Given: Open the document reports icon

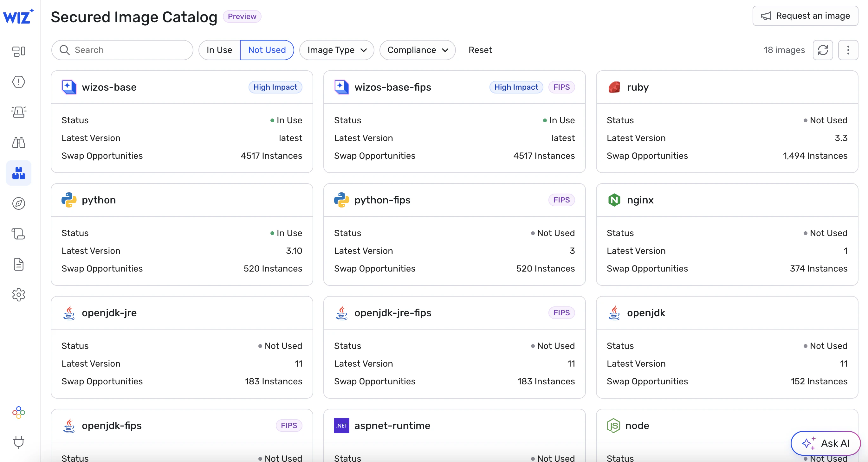Looking at the screenshot, I should coord(18,264).
